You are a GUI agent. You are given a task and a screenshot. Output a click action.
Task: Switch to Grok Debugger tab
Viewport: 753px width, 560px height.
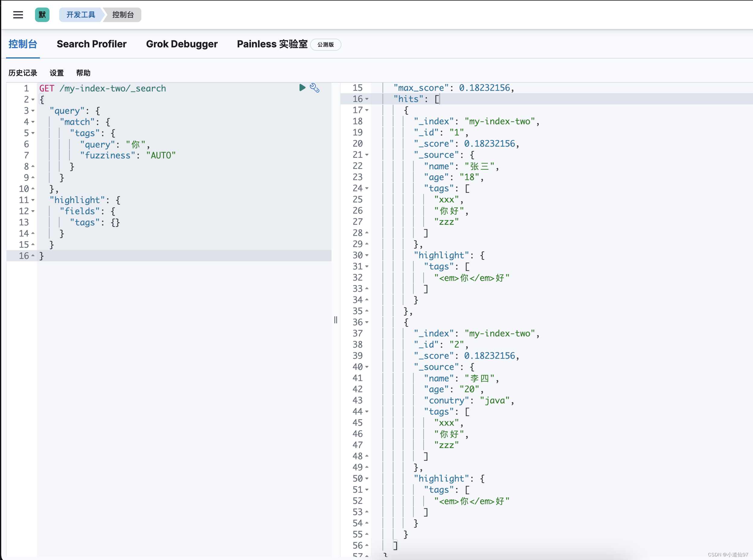tap(181, 44)
